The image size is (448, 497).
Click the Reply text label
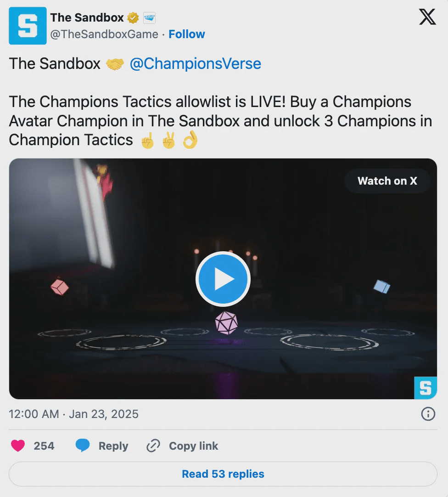(113, 446)
